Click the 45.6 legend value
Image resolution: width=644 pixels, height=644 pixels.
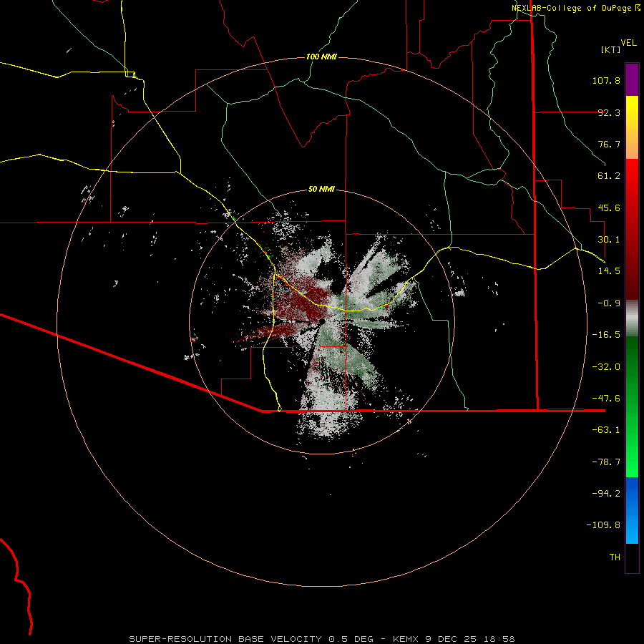(609, 208)
